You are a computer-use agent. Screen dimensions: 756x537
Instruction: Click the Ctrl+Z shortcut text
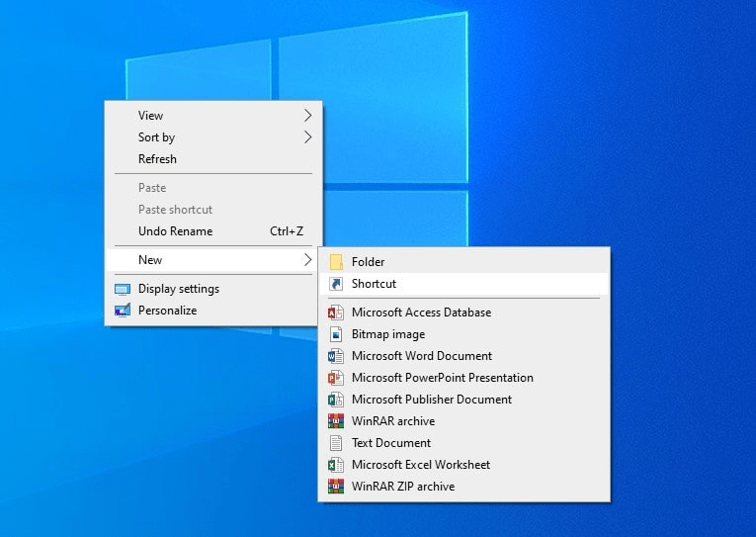pos(287,231)
